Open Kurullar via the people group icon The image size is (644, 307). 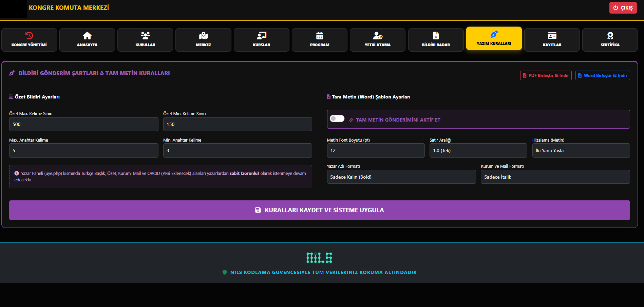[x=145, y=36]
